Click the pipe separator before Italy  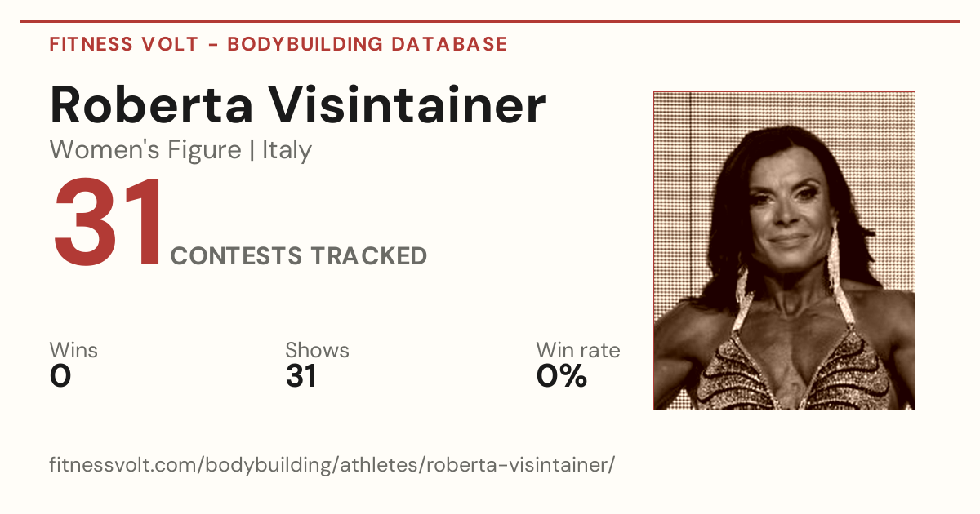252,151
